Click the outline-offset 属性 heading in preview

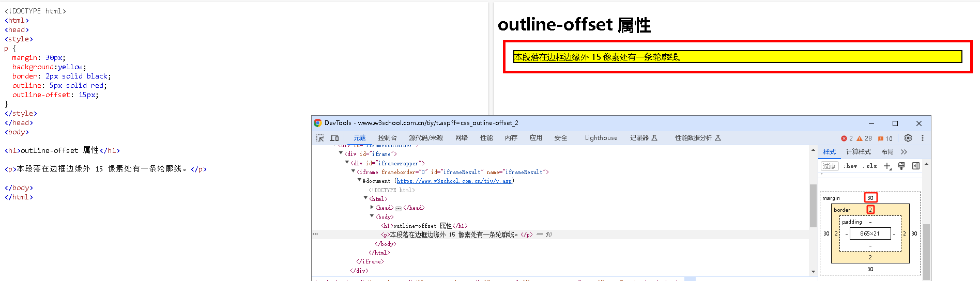(574, 25)
